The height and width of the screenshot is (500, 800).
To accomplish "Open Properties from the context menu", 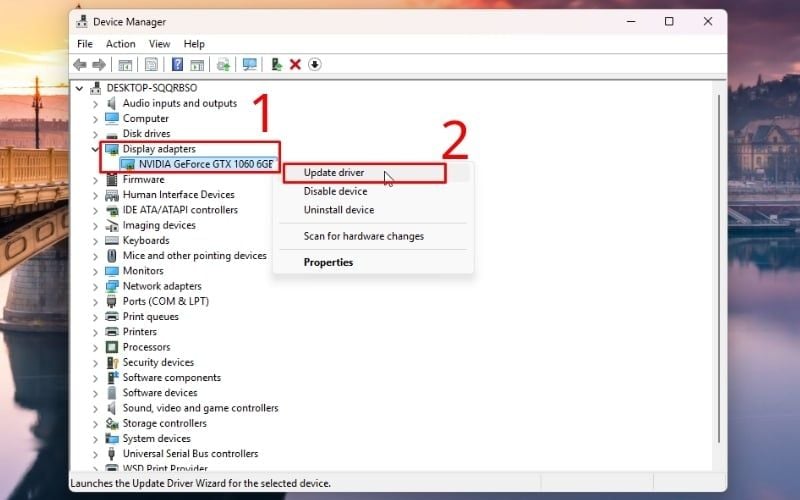I will pos(373,262).
